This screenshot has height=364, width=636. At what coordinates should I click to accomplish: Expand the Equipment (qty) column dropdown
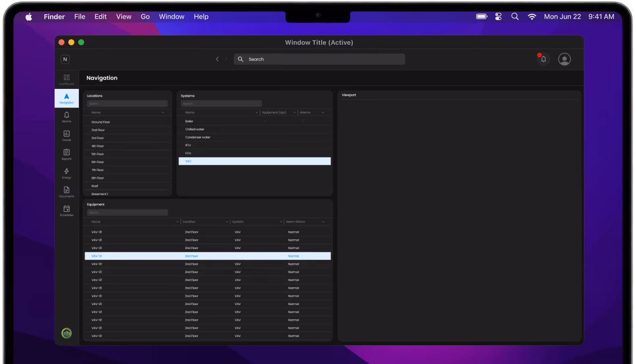[x=295, y=112]
